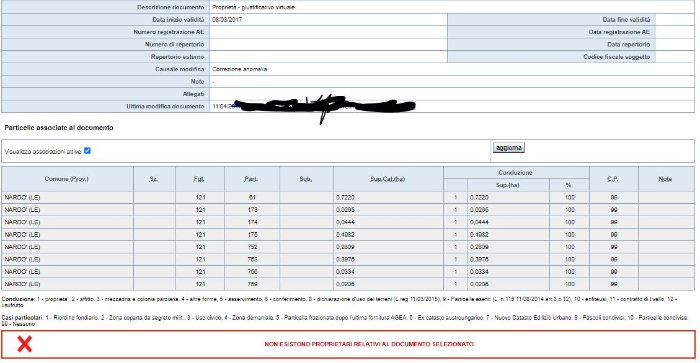This screenshot has width=700, height=363.
Task: Sort by Sup.Cat.(ha) column header
Action: click(x=388, y=179)
